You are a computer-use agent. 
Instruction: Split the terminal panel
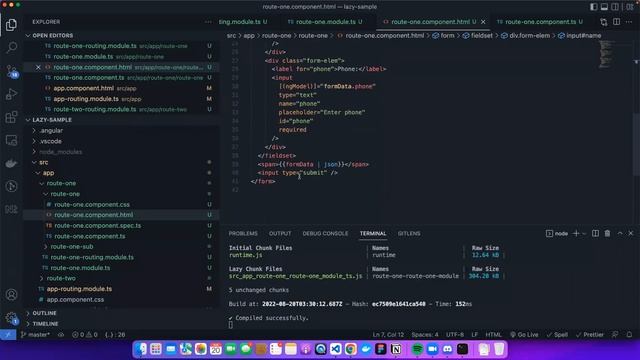596,233
